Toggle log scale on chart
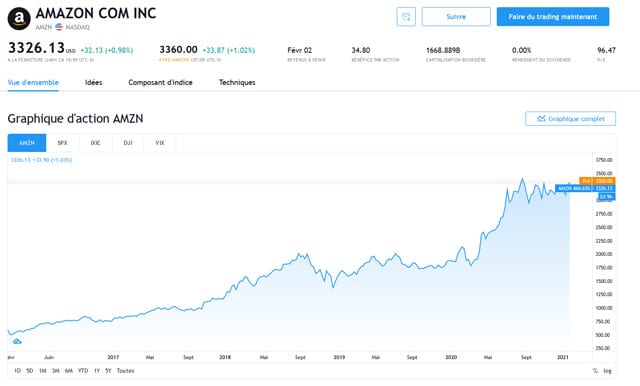The height and width of the screenshot is (386, 640). (608, 371)
